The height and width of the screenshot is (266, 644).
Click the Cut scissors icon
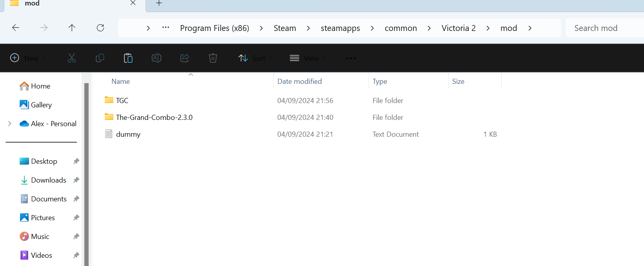(x=72, y=58)
